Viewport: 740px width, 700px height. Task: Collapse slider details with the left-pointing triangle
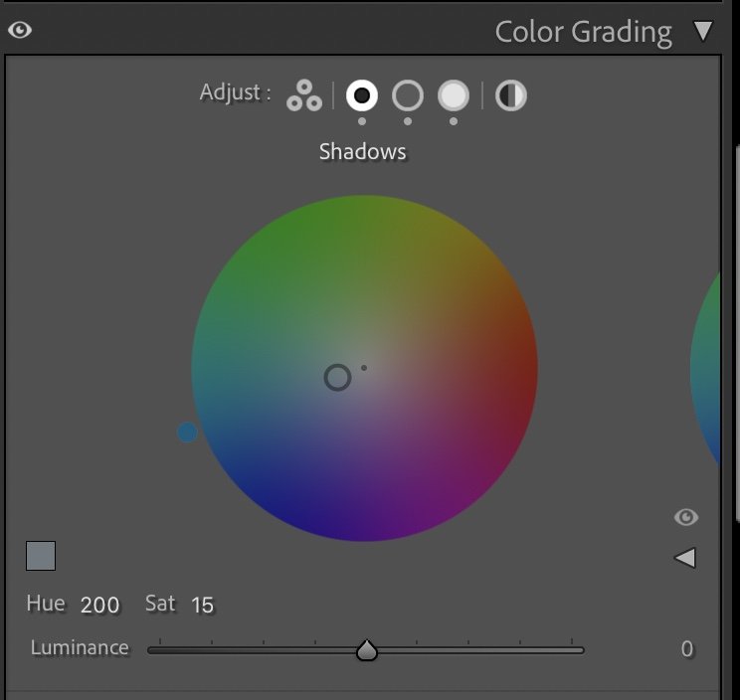click(x=684, y=558)
